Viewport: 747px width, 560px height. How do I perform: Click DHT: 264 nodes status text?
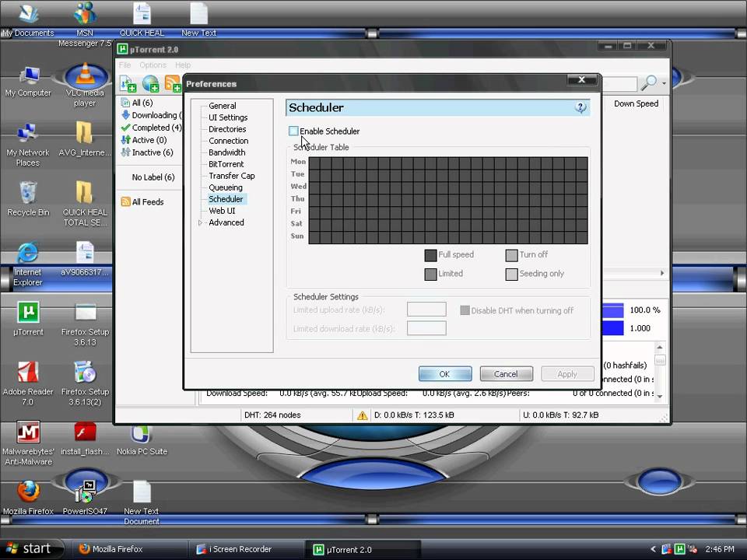(x=272, y=415)
